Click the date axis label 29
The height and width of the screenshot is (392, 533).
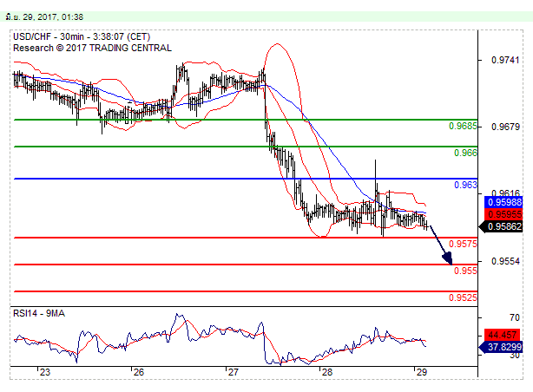421,372
